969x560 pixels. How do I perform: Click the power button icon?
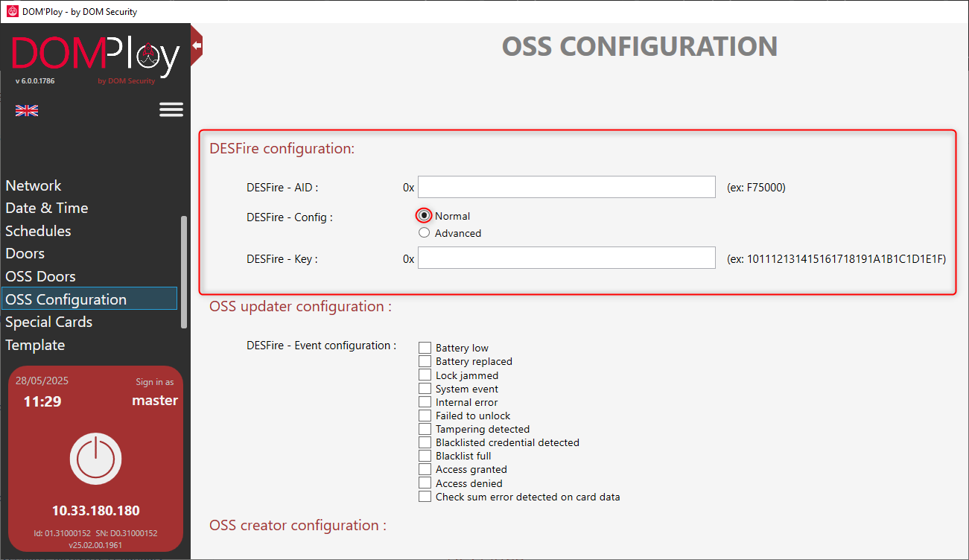(x=95, y=459)
